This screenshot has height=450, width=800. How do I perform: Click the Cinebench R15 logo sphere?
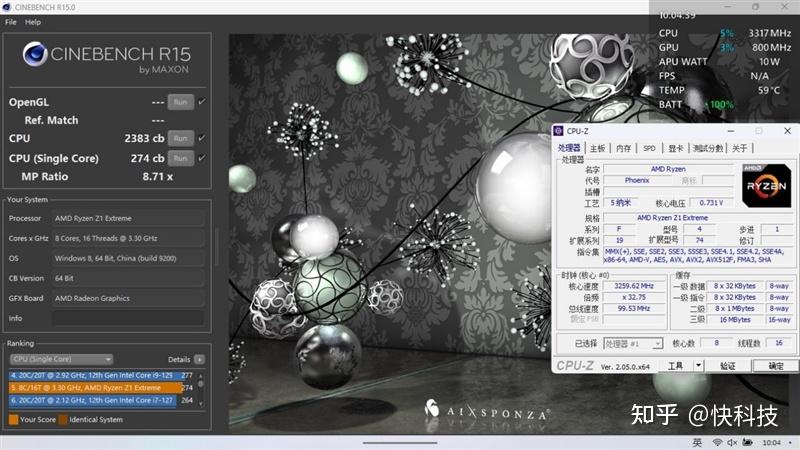(35, 54)
